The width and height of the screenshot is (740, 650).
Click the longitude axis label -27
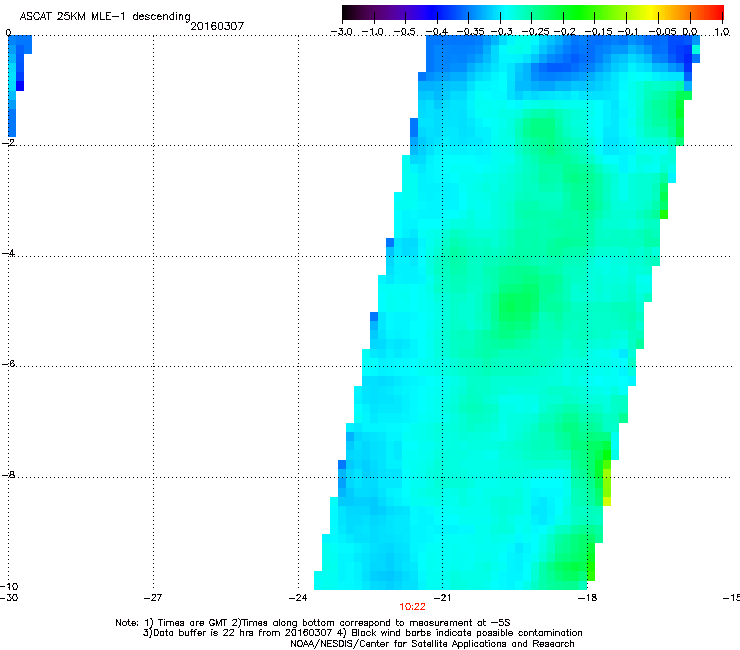[153, 598]
